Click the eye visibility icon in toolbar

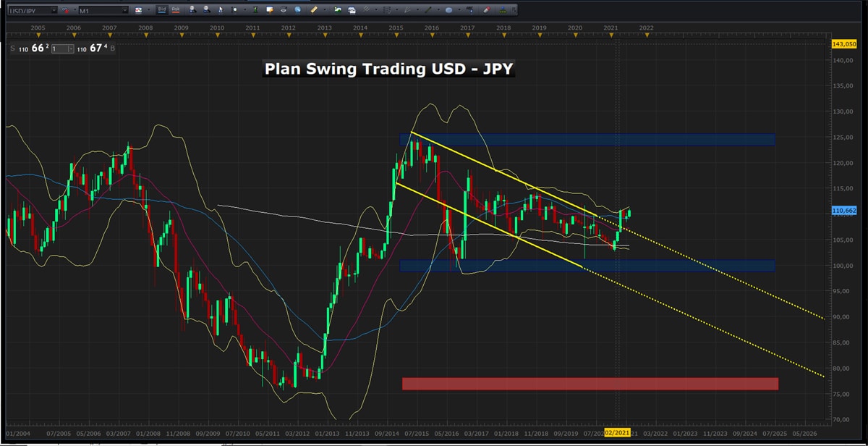284,10
